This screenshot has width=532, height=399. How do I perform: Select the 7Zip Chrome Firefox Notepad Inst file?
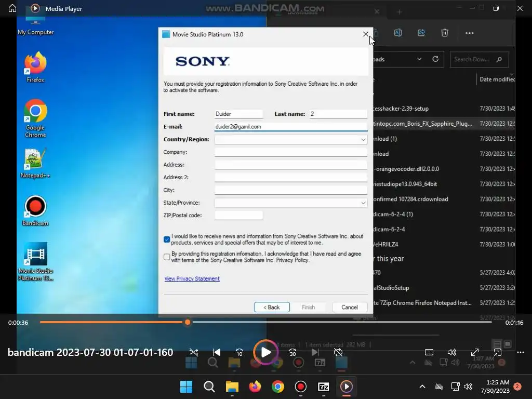coord(444,303)
